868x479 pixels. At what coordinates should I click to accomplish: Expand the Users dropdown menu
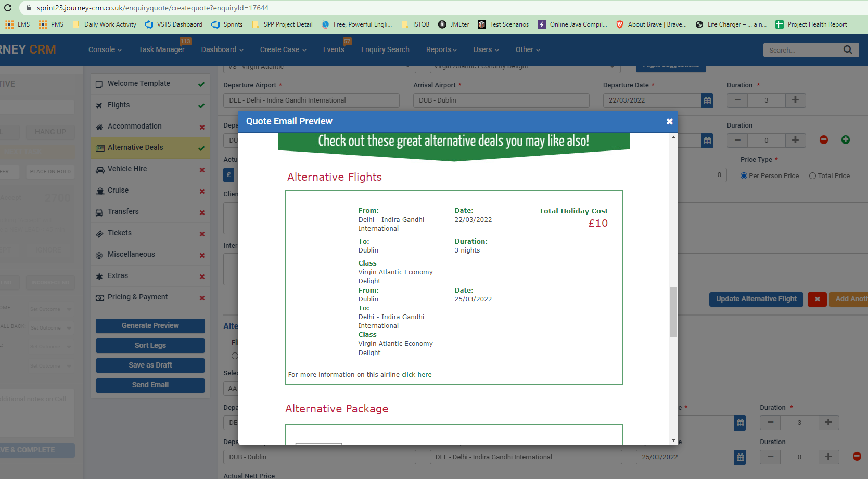pos(486,49)
